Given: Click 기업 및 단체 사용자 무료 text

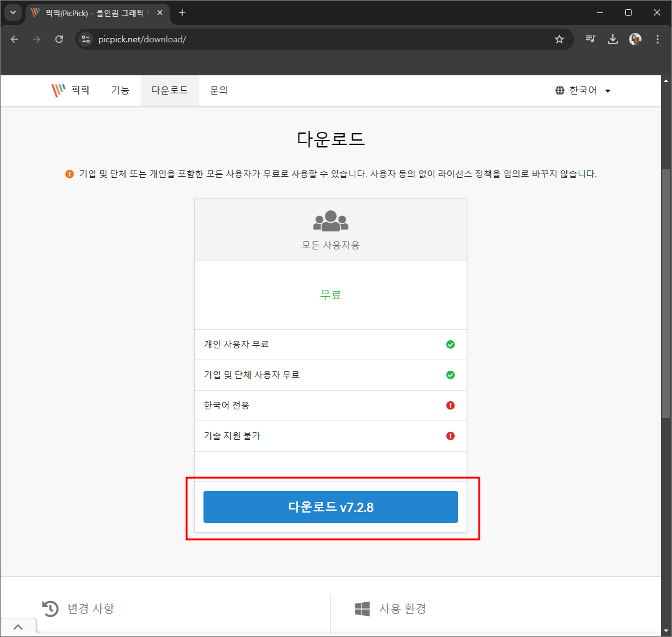Looking at the screenshot, I should (x=251, y=375).
